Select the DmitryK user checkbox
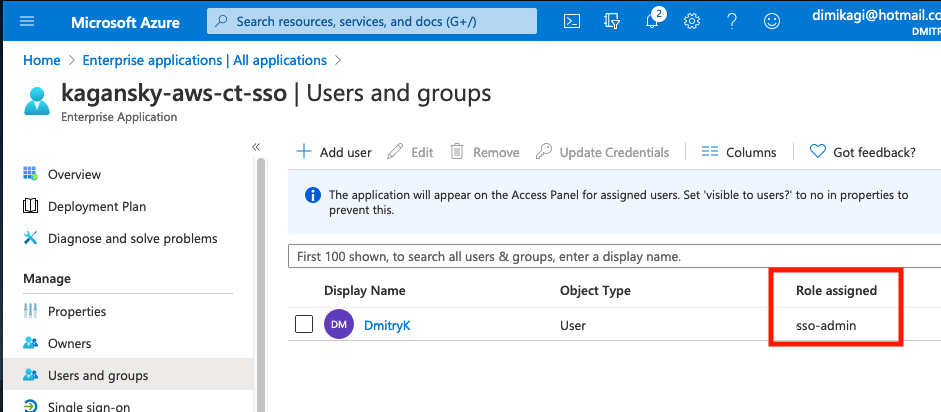Viewport: 941px width, 412px height. [305, 324]
